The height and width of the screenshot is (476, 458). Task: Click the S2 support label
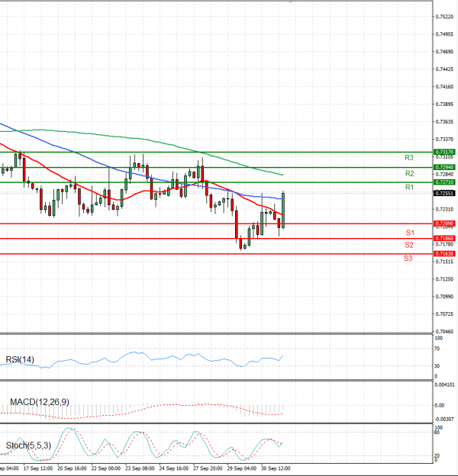409,246
